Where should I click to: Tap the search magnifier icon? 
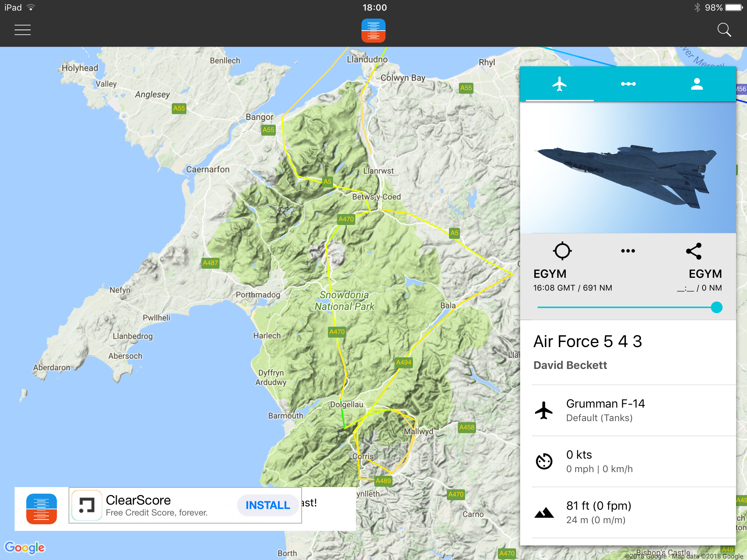pos(724,30)
